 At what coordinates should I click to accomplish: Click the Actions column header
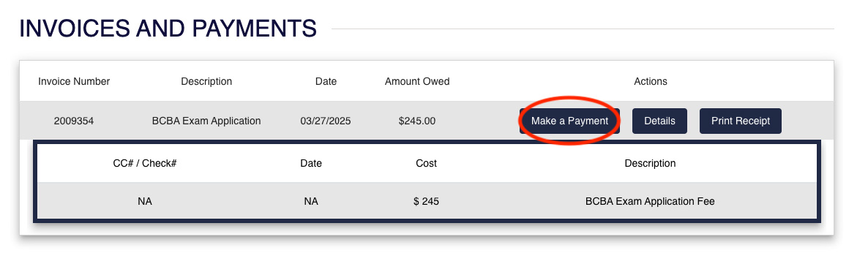click(651, 81)
